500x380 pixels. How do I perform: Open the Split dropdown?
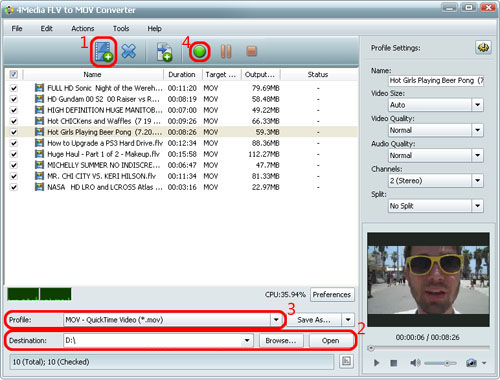477,206
